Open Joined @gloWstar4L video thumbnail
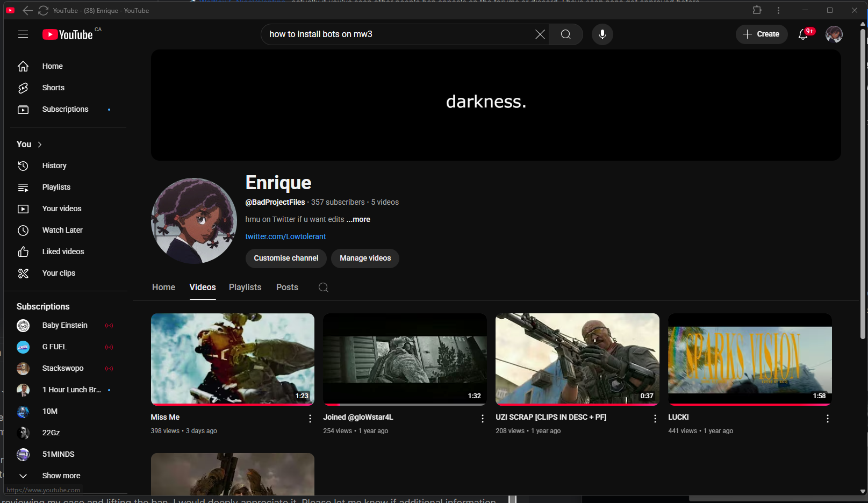Viewport: 868px width, 503px height. (405, 359)
